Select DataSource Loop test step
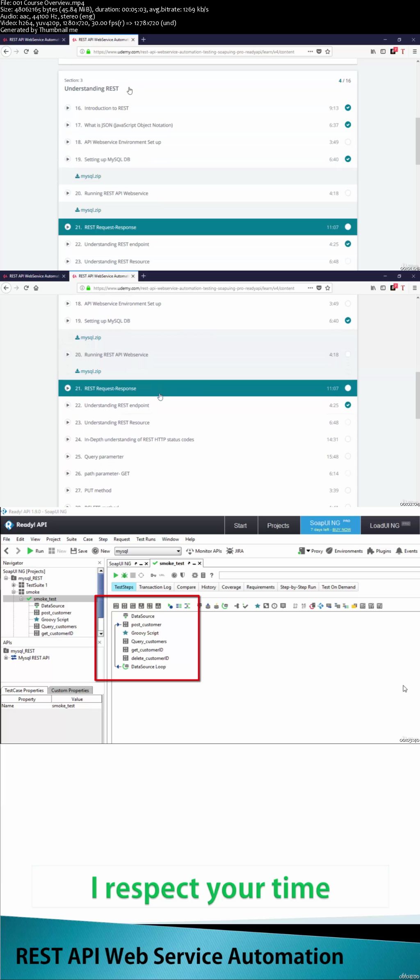The height and width of the screenshot is (980, 420). tap(148, 667)
